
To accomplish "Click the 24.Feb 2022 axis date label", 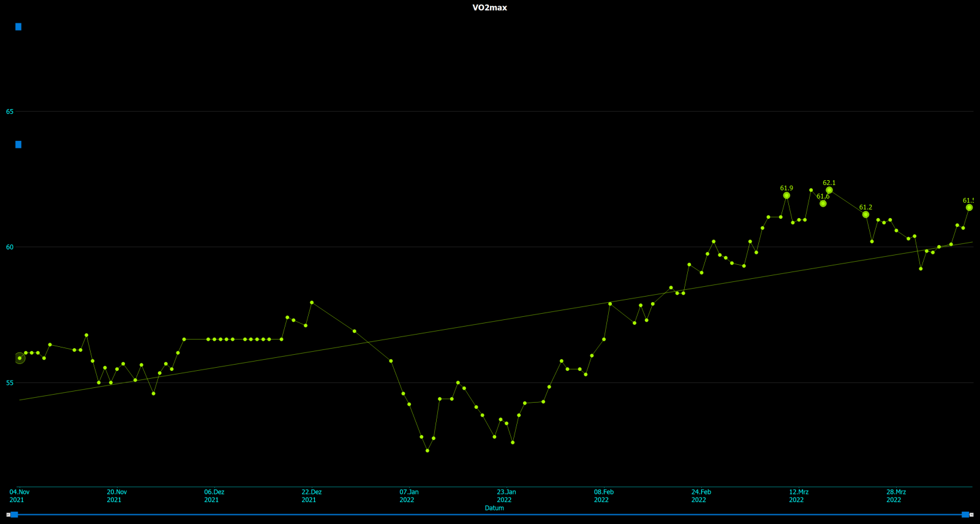I will pyautogui.click(x=701, y=496).
